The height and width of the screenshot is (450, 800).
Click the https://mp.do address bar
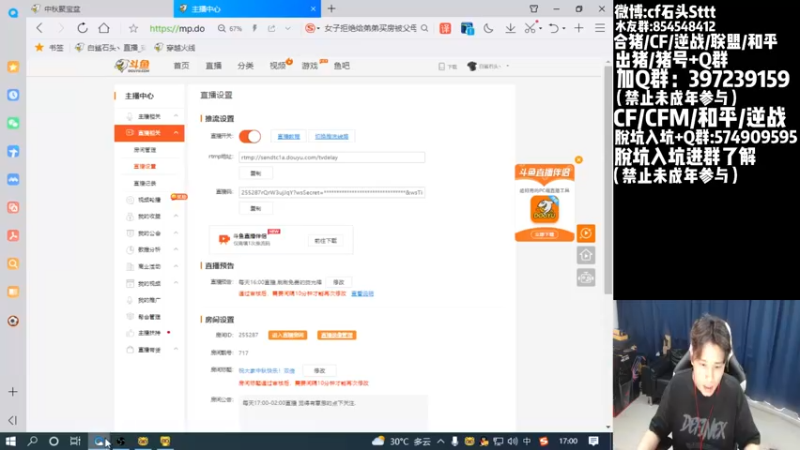[177, 29]
